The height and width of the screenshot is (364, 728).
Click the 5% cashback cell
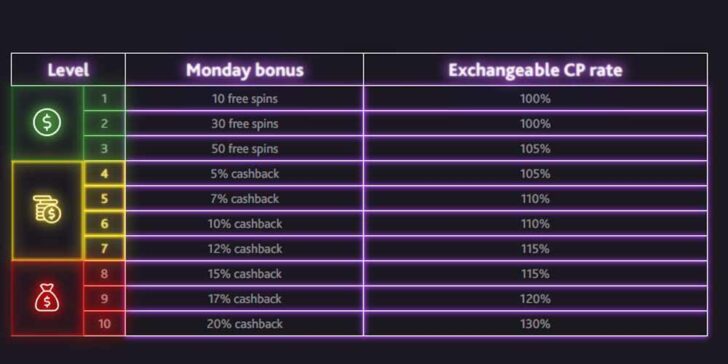[x=245, y=174]
